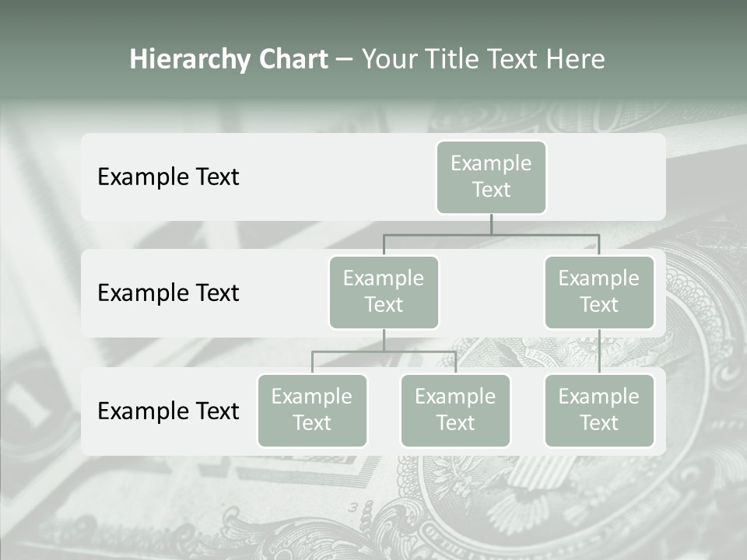Click the leftmost box in the bottom level

(x=312, y=410)
